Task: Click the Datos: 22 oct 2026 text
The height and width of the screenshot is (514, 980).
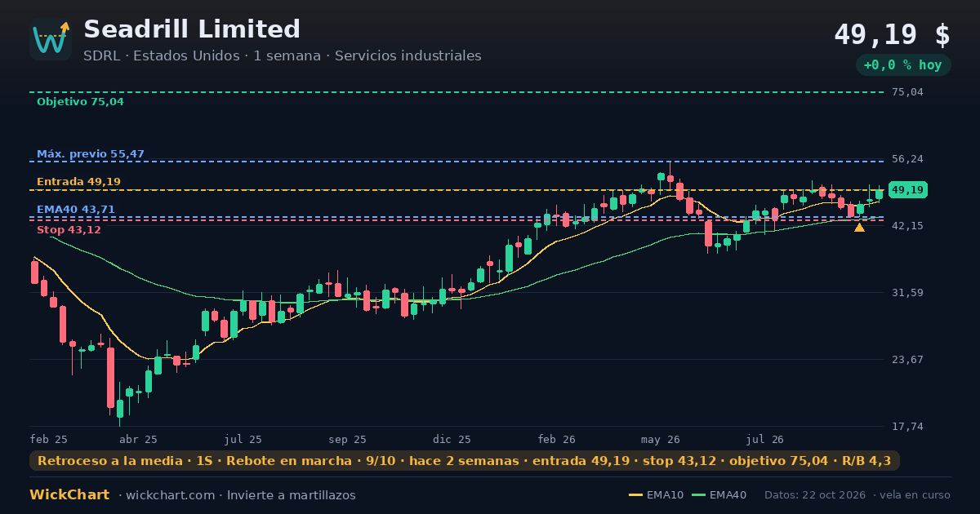Action: 815,495
